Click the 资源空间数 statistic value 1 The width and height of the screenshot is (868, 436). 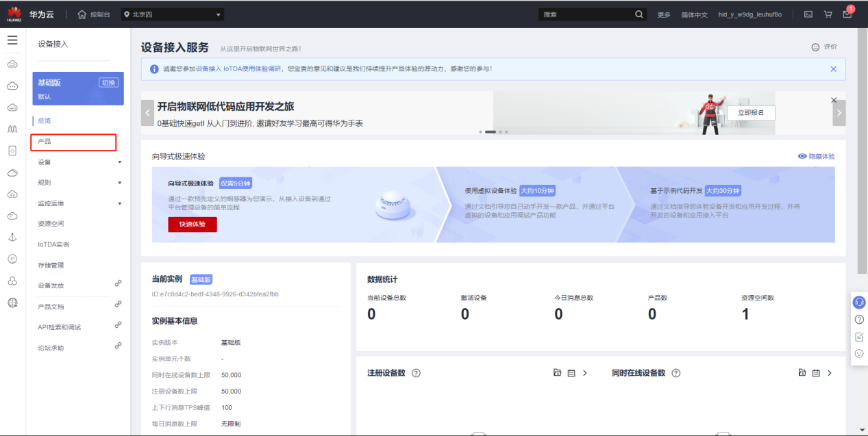(x=745, y=315)
